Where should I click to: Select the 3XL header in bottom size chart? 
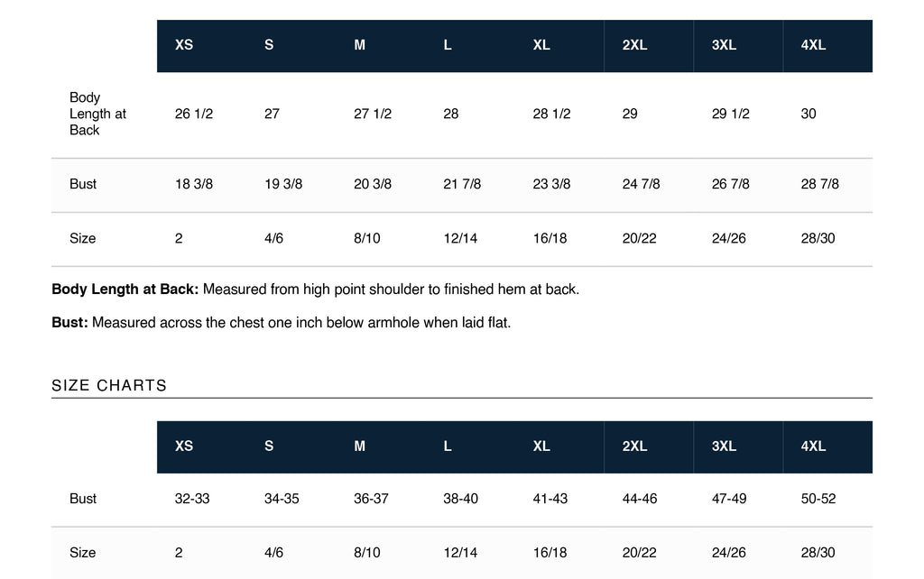tap(724, 446)
